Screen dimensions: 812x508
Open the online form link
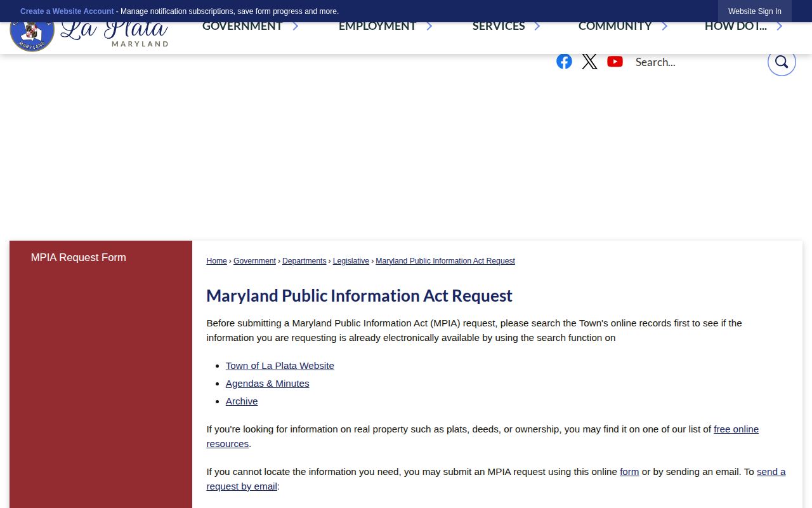tap(629, 472)
